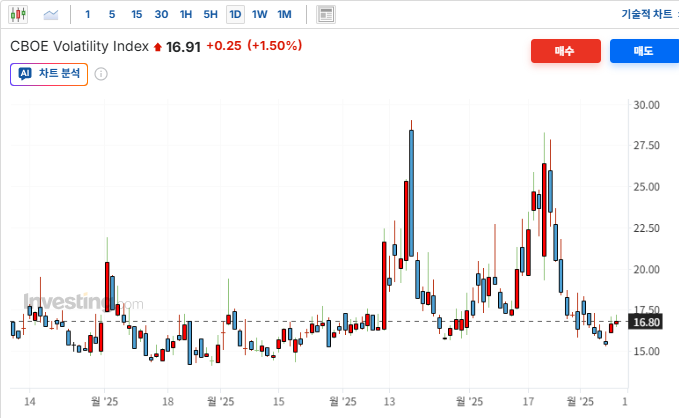Select the 1W weekly interval

click(x=259, y=14)
